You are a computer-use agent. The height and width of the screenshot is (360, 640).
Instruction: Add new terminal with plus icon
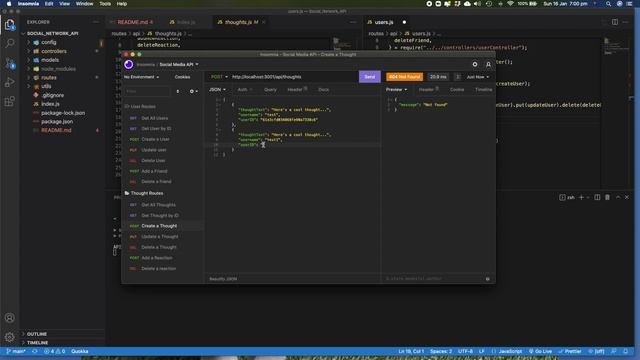tap(581, 197)
